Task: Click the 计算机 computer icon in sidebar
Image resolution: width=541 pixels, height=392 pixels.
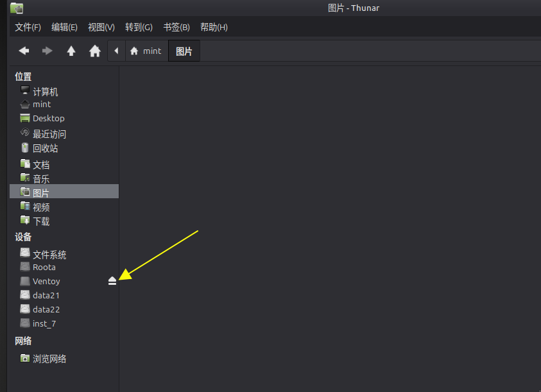Action: [25, 90]
